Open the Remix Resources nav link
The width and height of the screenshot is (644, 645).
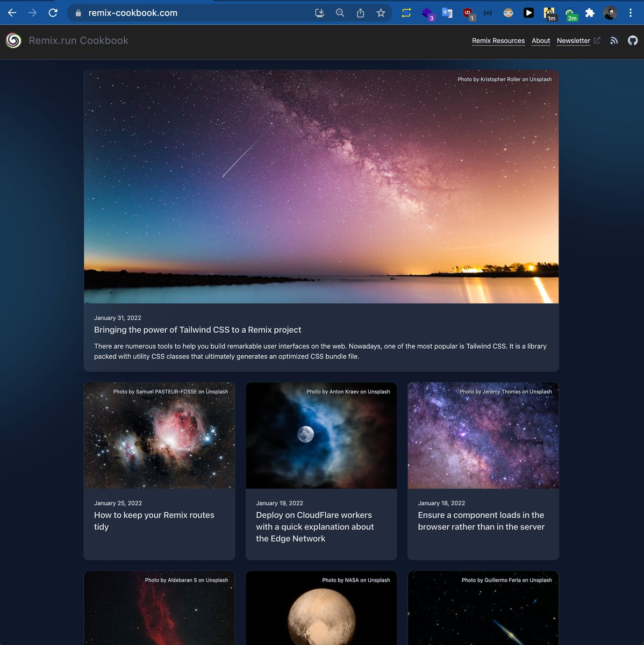click(x=498, y=41)
